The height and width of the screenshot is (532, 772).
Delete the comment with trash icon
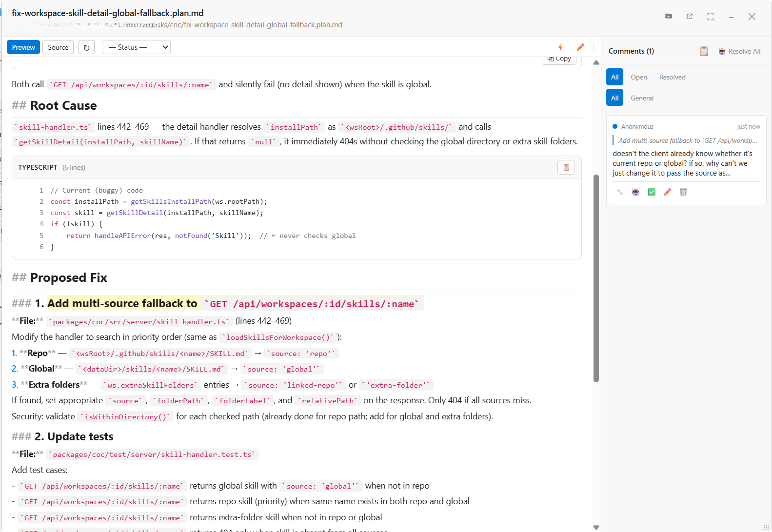pos(683,192)
